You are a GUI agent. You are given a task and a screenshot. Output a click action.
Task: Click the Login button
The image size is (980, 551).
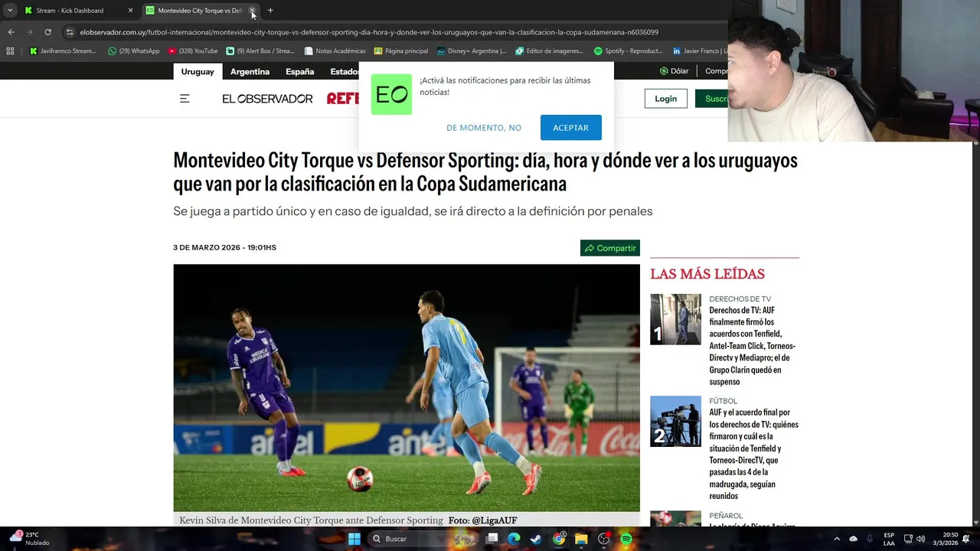coord(665,99)
